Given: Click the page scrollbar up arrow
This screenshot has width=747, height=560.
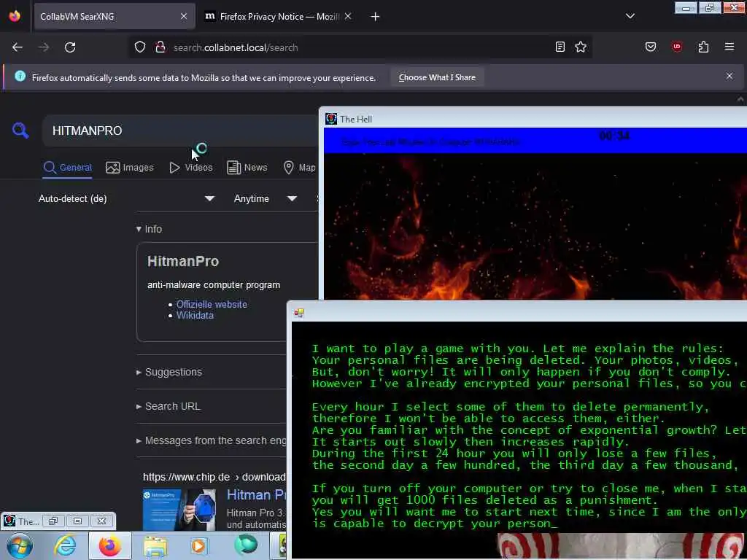Looking at the screenshot, I should (740, 99).
